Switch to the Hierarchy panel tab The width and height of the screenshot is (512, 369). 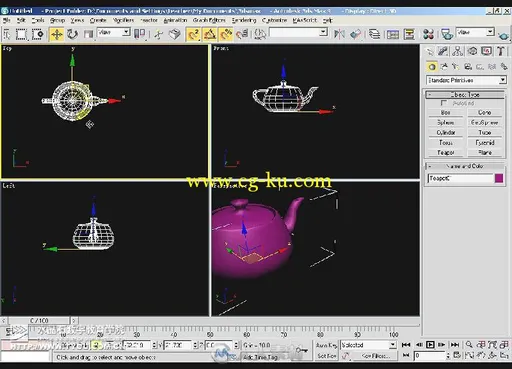[458, 51]
